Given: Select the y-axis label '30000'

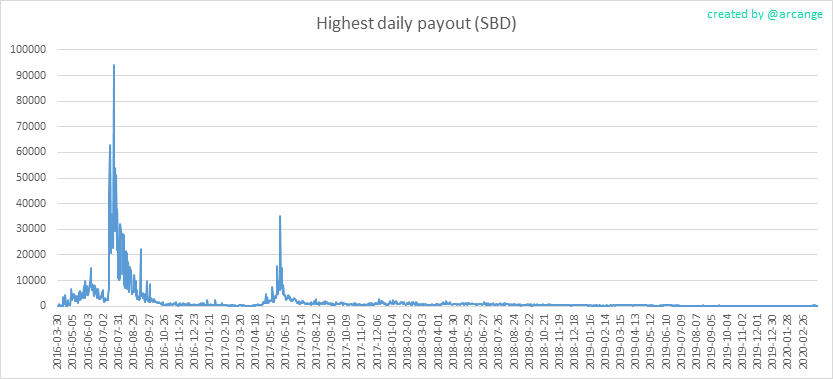Looking at the screenshot, I should tap(32, 229).
